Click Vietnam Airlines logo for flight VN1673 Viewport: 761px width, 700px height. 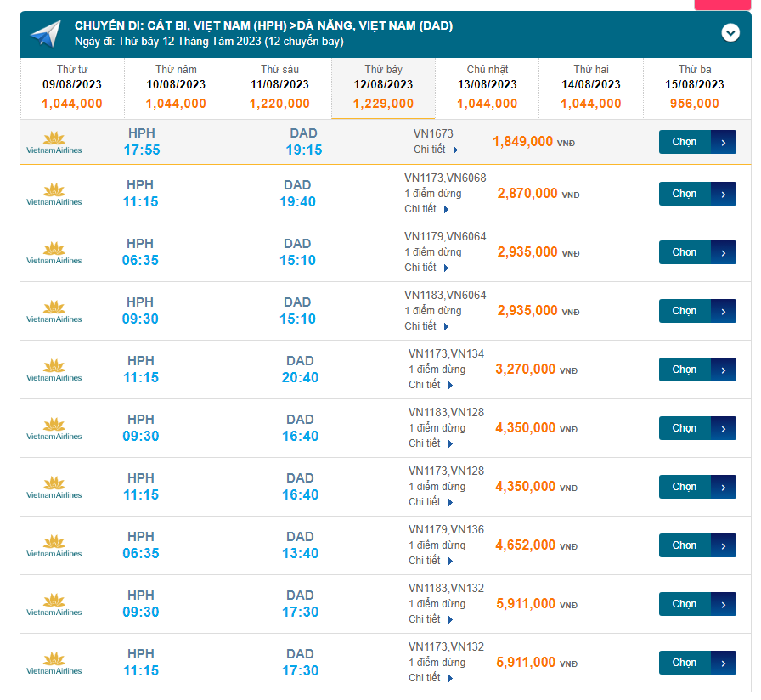(54, 142)
